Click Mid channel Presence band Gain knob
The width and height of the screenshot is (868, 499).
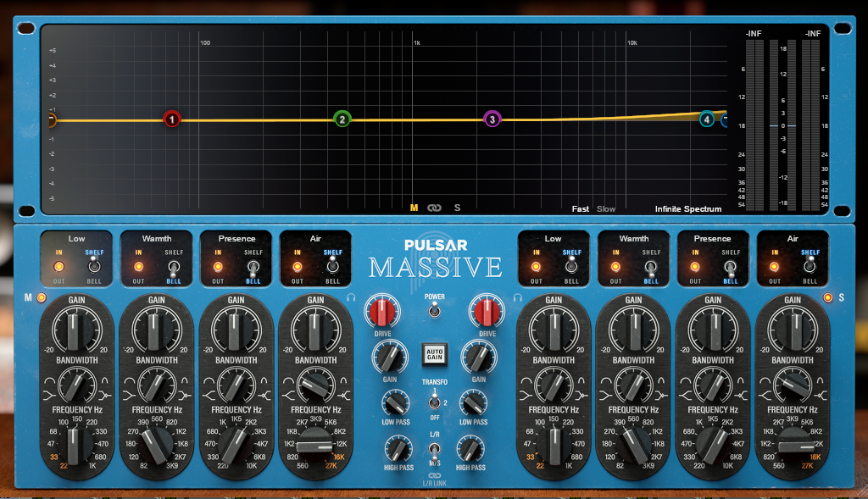(236, 330)
